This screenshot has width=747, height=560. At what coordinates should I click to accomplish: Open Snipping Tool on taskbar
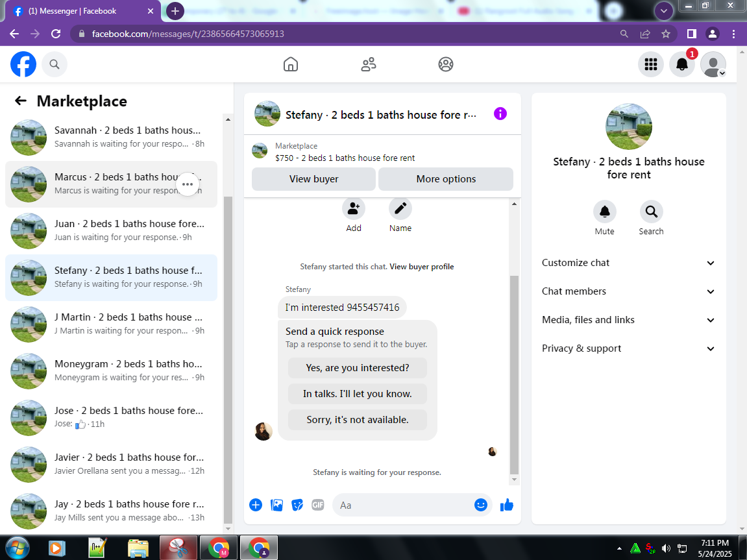(178, 548)
